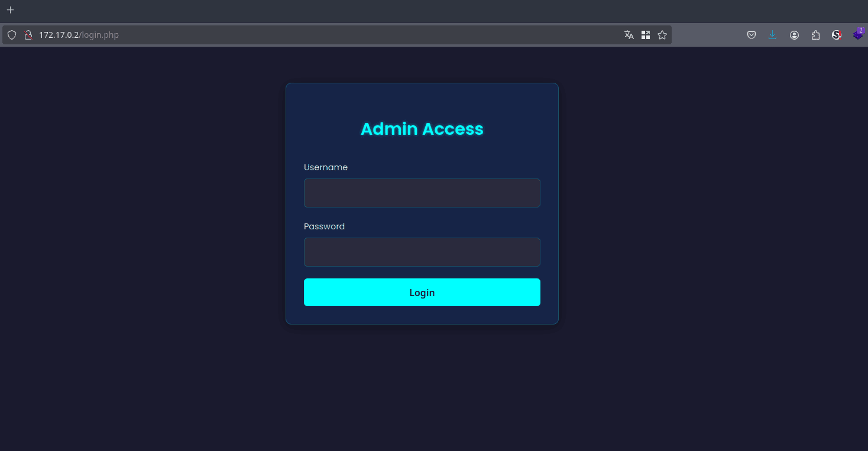Save page to Pocket
The width and height of the screenshot is (868, 451).
click(x=752, y=35)
